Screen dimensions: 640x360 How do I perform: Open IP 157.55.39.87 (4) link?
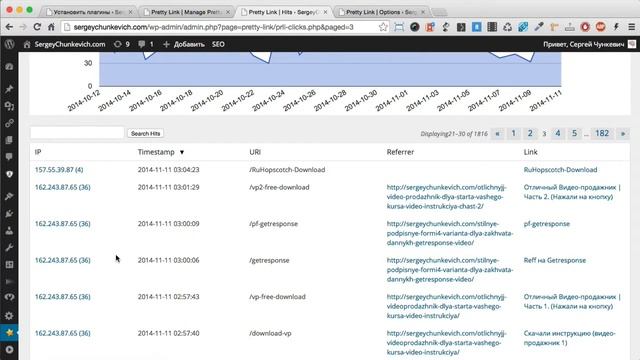coord(59,170)
